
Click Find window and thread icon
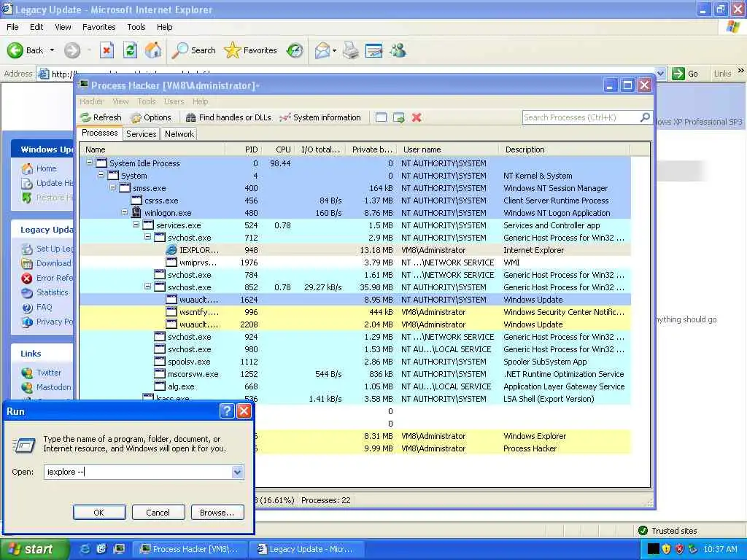(399, 117)
